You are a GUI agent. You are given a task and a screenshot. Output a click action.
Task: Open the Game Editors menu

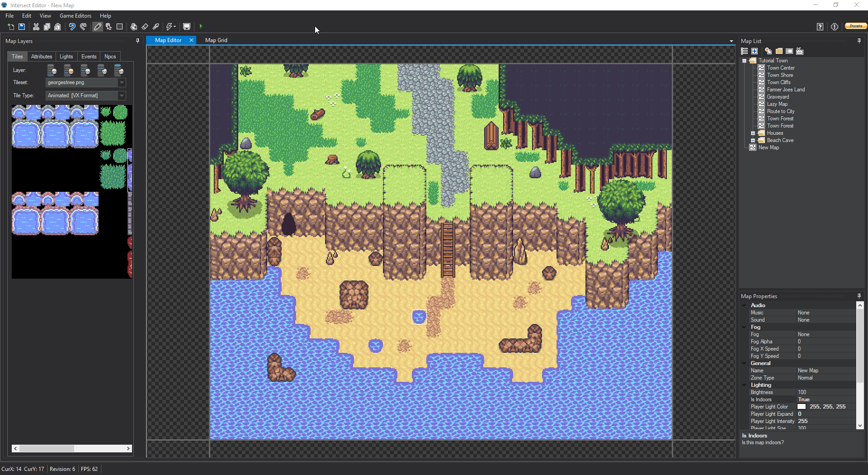[75, 16]
